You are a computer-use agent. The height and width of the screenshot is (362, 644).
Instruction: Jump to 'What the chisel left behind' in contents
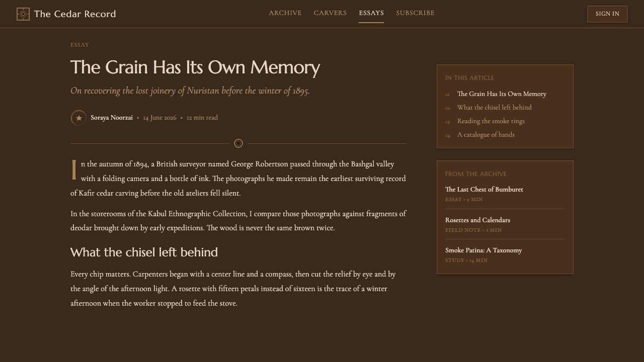click(x=495, y=108)
